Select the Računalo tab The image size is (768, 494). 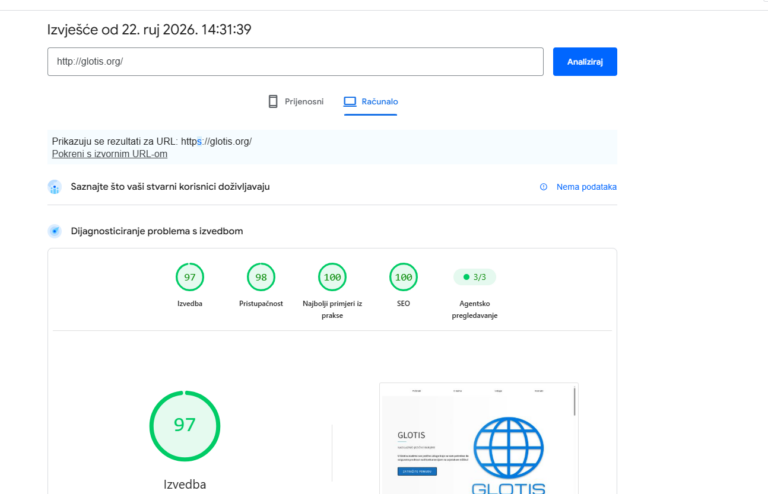pos(370,101)
